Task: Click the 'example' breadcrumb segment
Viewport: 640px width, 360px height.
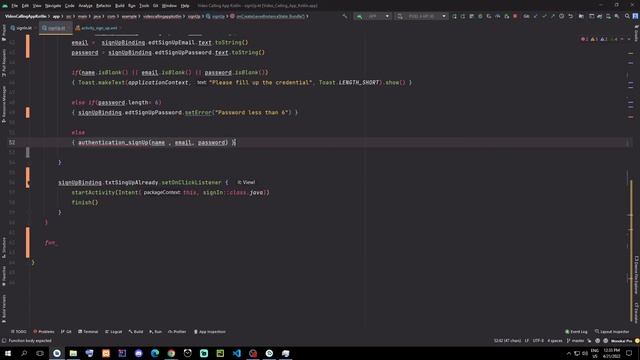Action: click(129, 16)
